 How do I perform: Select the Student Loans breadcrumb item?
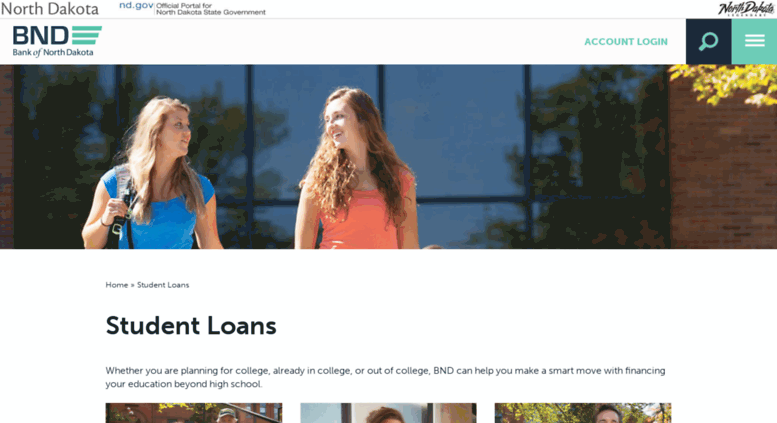[x=163, y=285]
